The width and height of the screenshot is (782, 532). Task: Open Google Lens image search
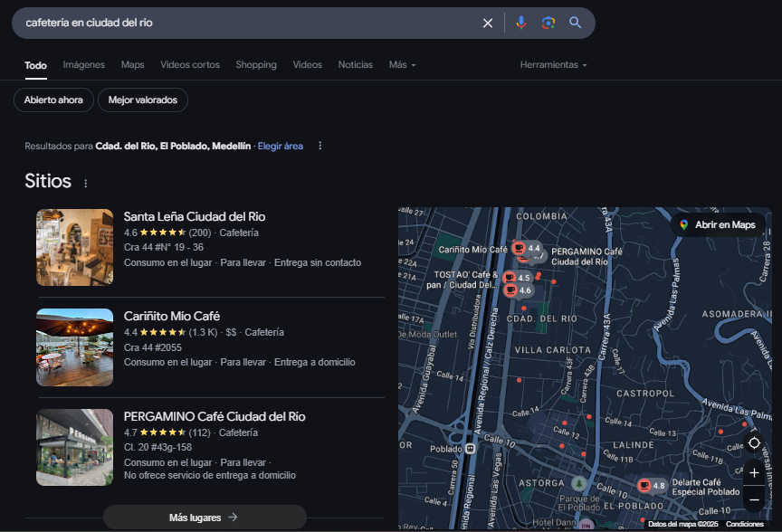(548, 23)
